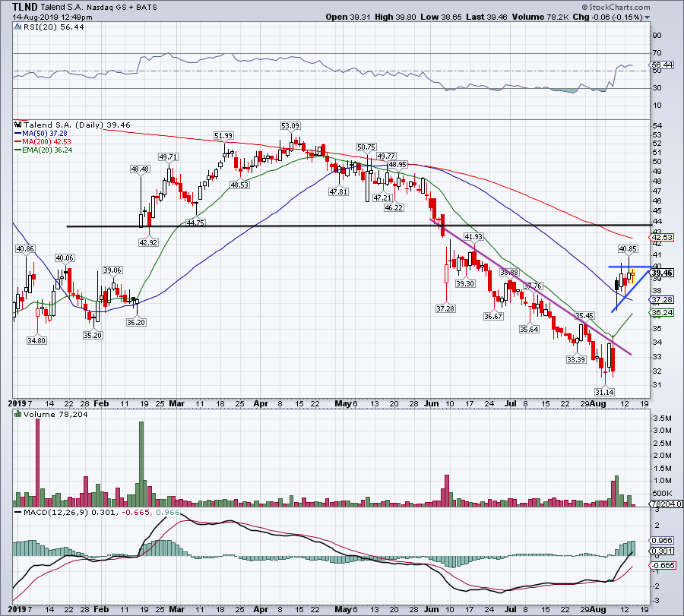Open the dropdown arrow after Chg value
This screenshot has width=684, height=616.
pos(648,17)
